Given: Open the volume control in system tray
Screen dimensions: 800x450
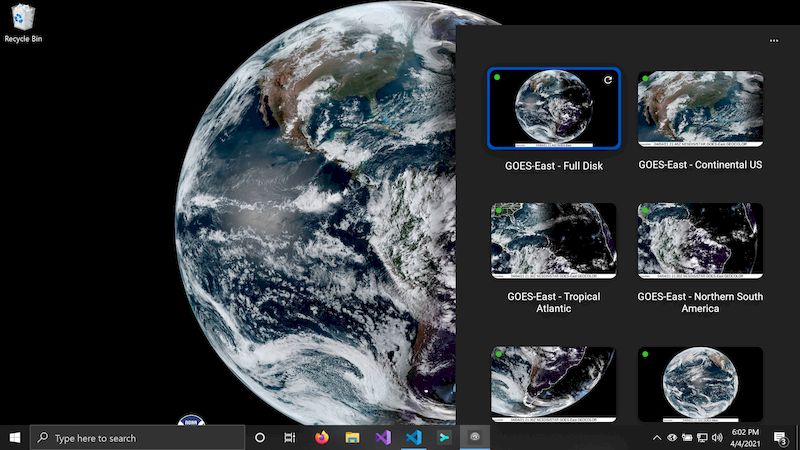Looking at the screenshot, I should click(717, 437).
